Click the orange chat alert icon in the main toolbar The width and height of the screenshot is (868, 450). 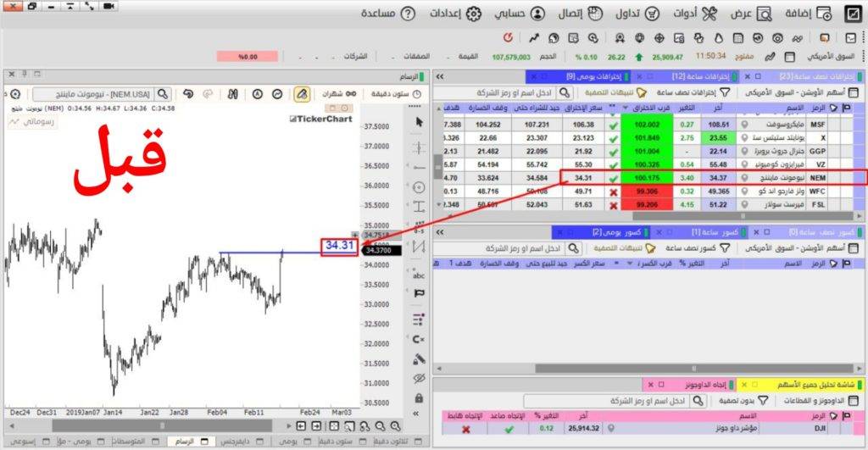[x=824, y=38]
